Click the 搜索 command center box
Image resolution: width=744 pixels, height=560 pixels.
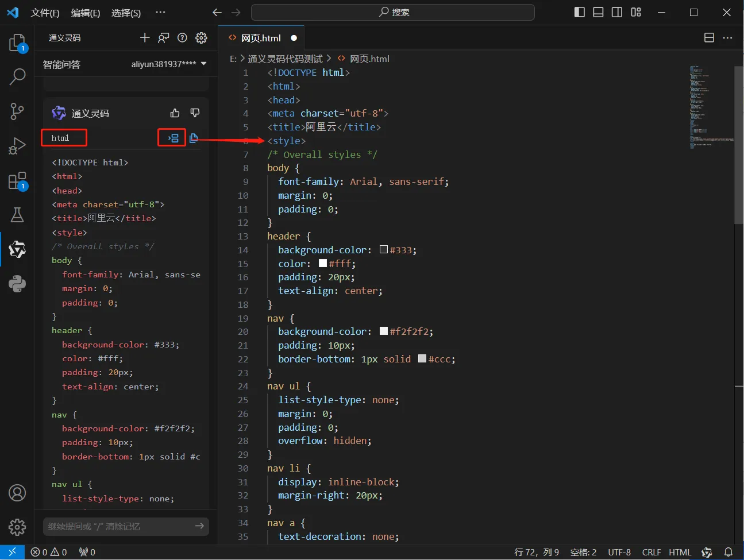click(x=393, y=12)
